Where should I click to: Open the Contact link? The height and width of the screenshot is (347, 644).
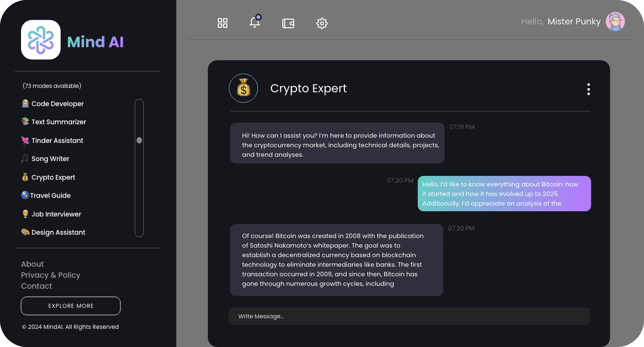(37, 286)
